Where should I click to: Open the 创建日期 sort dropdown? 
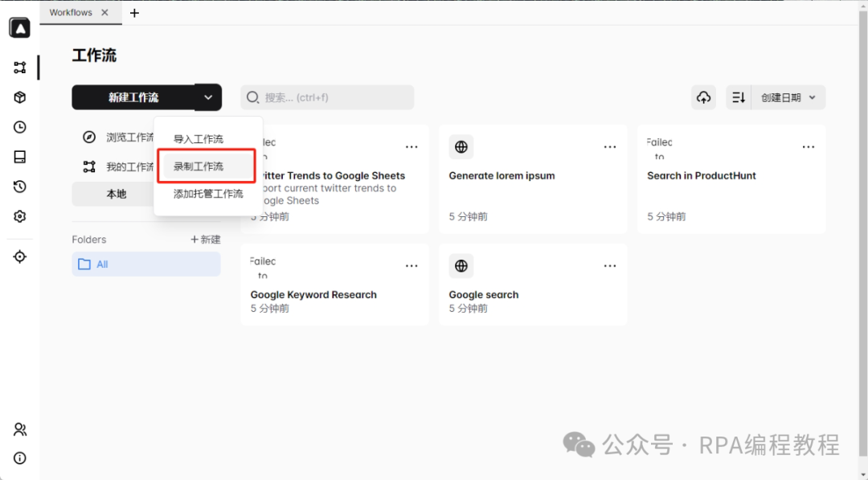click(788, 97)
